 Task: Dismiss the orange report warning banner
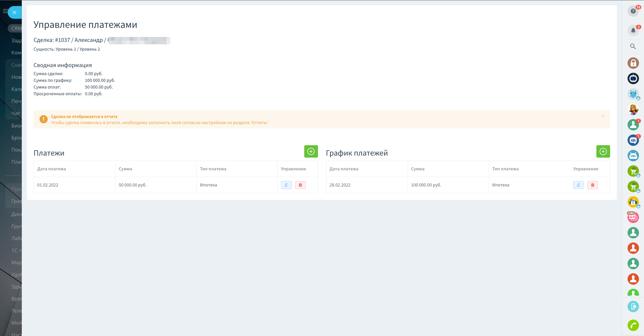pos(603,116)
